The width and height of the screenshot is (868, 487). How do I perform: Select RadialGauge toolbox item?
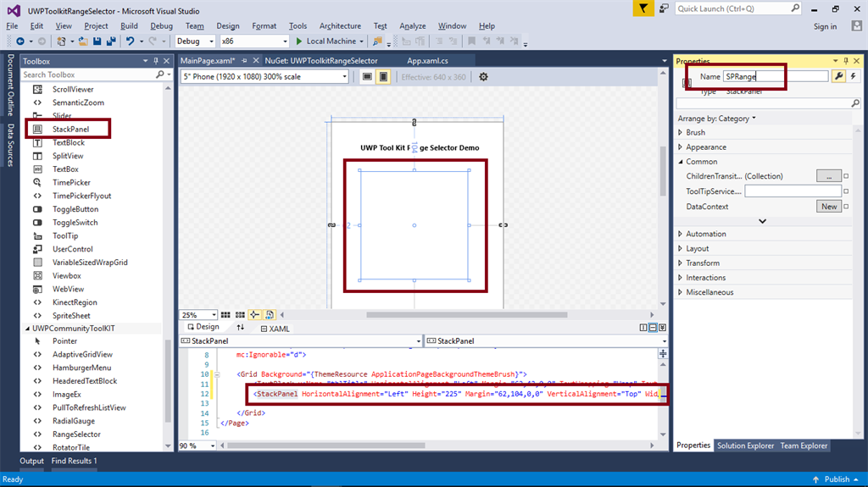[74, 421]
